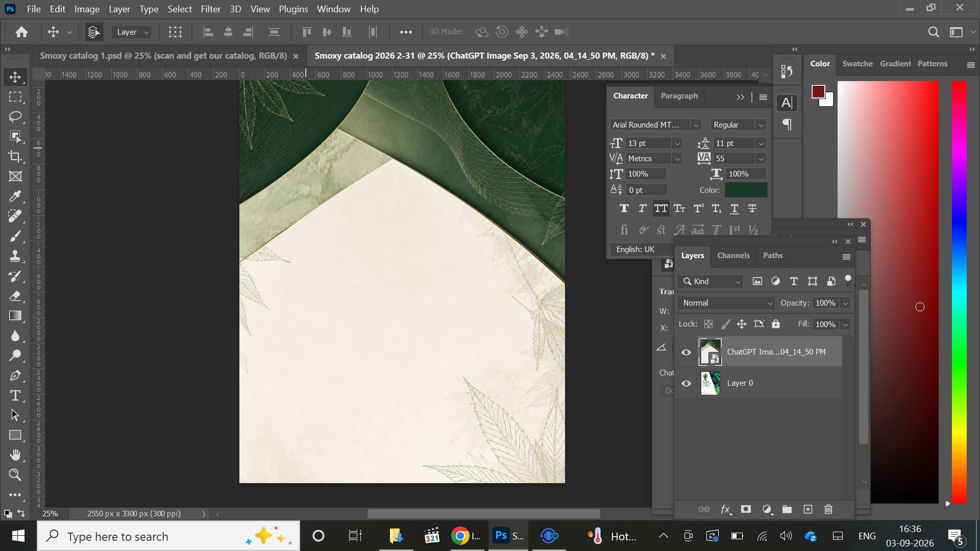Viewport: 980px width, 551px height.
Task: Open the font family dropdown
Action: 695,125
